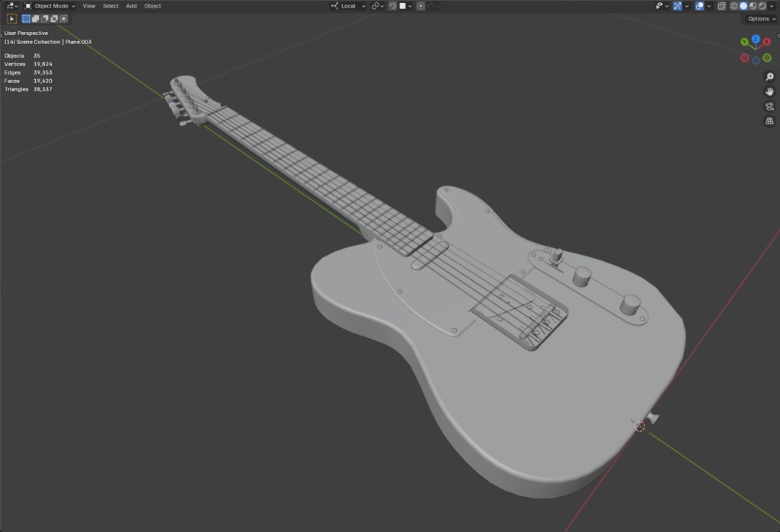Switch to Rendered viewport shading
The width and height of the screenshot is (780, 532).
[762, 6]
